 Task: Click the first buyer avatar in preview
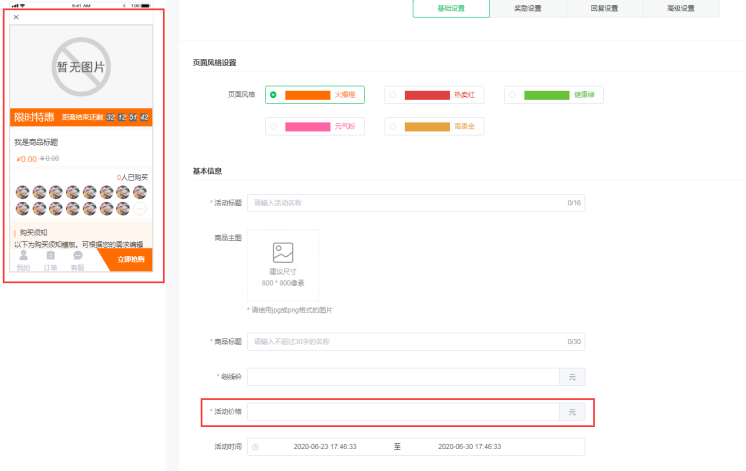[22, 192]
